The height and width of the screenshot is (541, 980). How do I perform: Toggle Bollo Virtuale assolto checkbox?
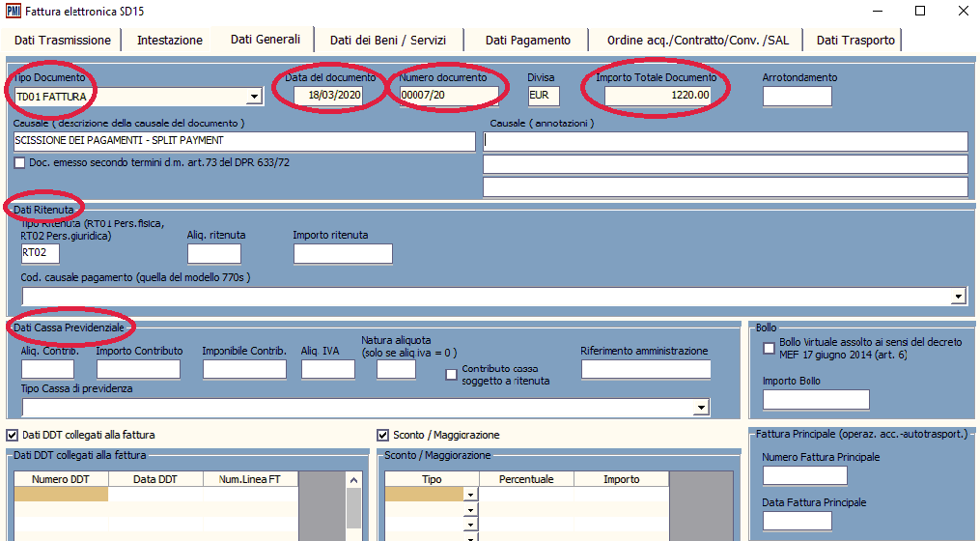(769, 349)
